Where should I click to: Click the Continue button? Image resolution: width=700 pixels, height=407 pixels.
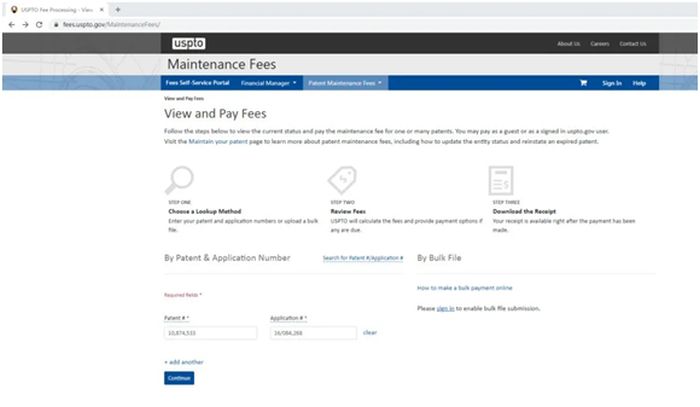pos(179,378)
